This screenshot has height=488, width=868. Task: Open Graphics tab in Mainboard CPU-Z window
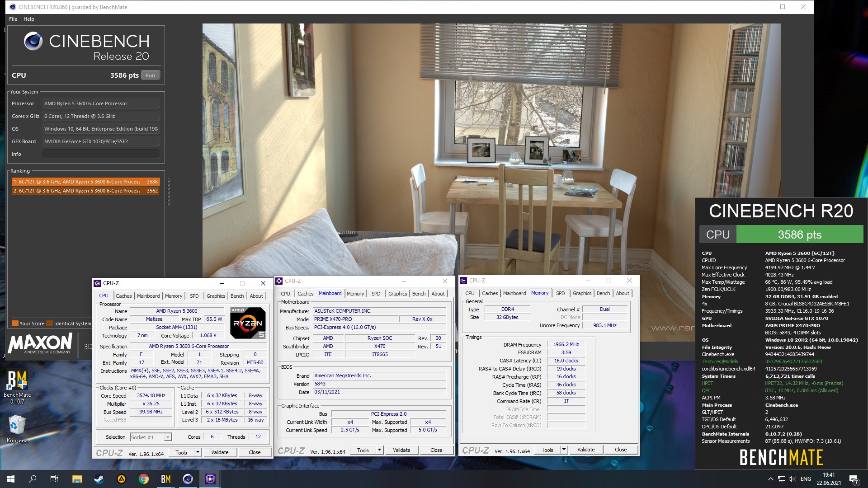pyautogui.click(x=398, y=294)
